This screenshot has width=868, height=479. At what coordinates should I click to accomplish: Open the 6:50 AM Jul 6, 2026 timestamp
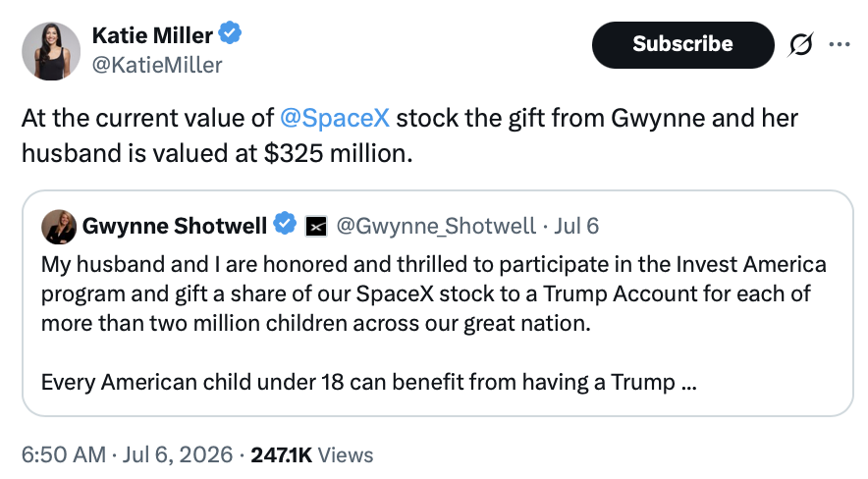128,454
